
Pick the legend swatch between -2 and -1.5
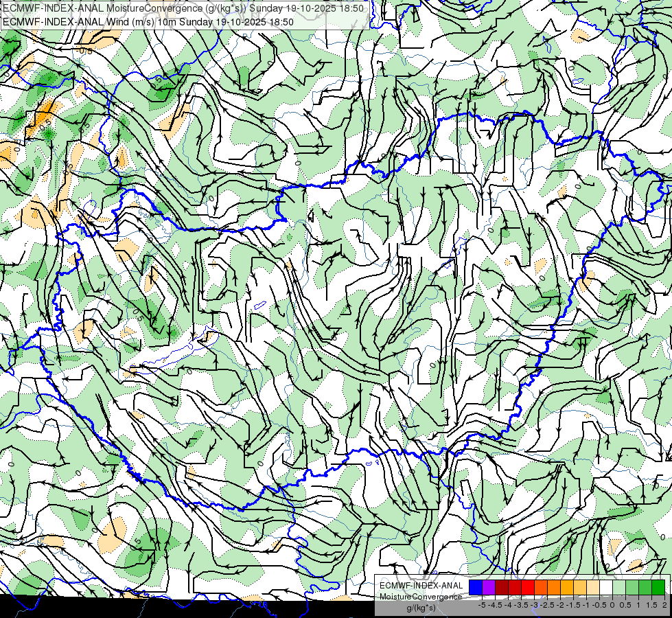pos(567,588)
